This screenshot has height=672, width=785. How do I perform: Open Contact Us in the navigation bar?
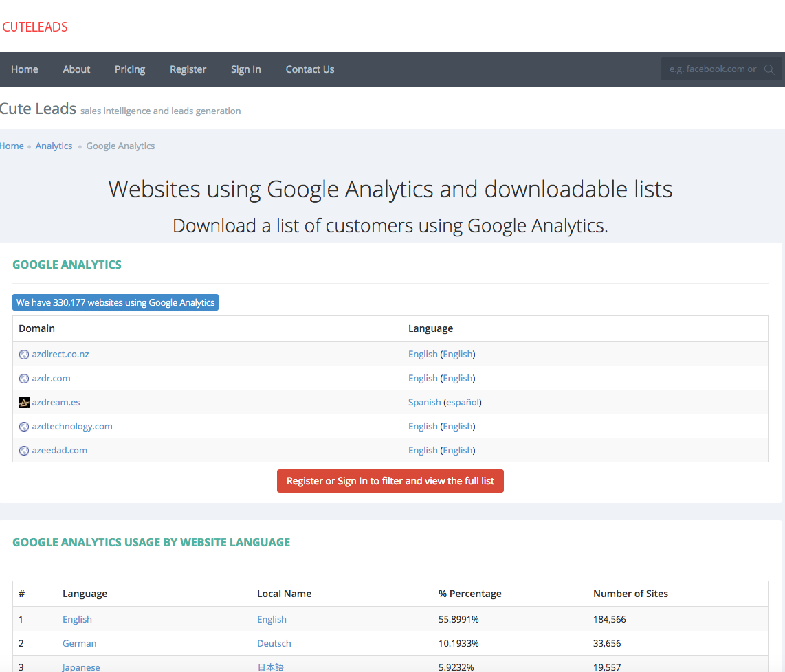tap(310, 69)
